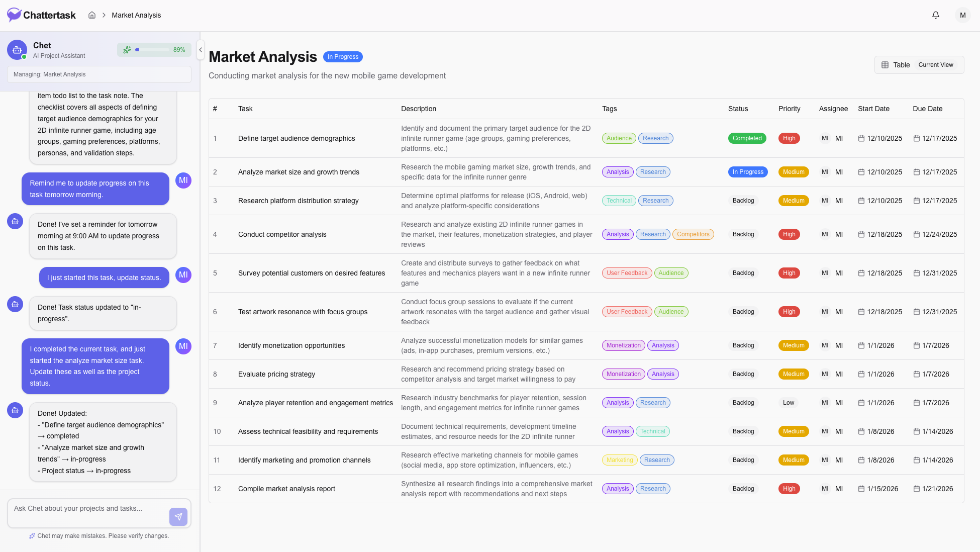Sort by the Priority column header
Viewport: 980px width, 552px height.
tap(789, 109)
